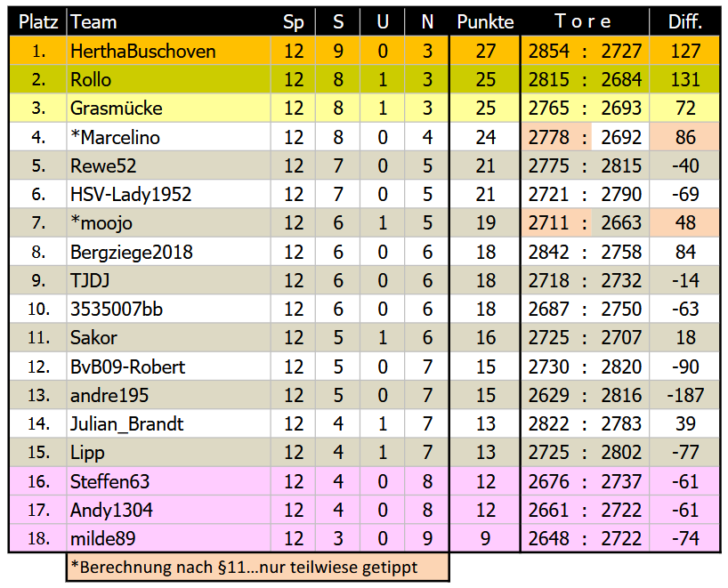
Task: Select the HerthaBuschoven team name
Action: 142,52
